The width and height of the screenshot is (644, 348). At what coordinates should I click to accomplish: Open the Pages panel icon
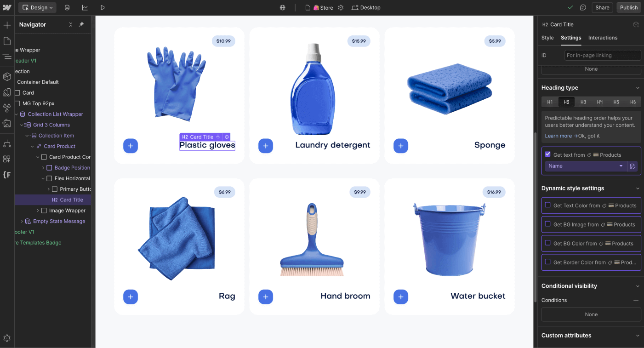click(x=7, y=41)
